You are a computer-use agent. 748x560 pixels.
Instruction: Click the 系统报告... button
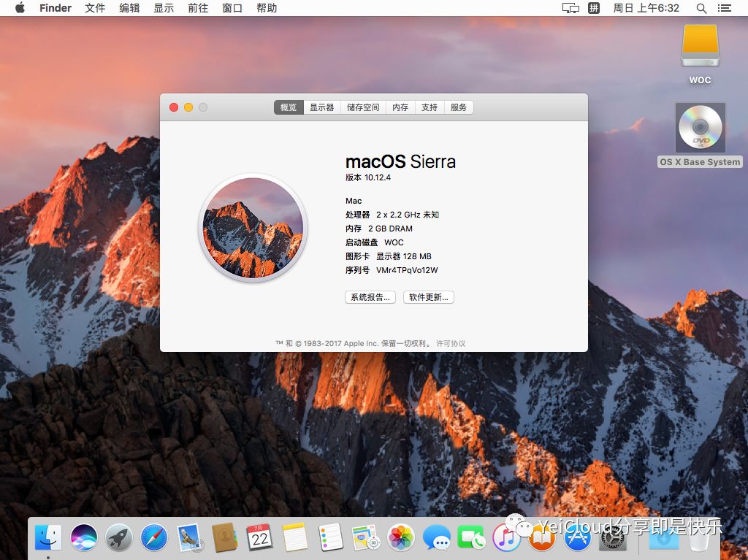coord(370,297)
